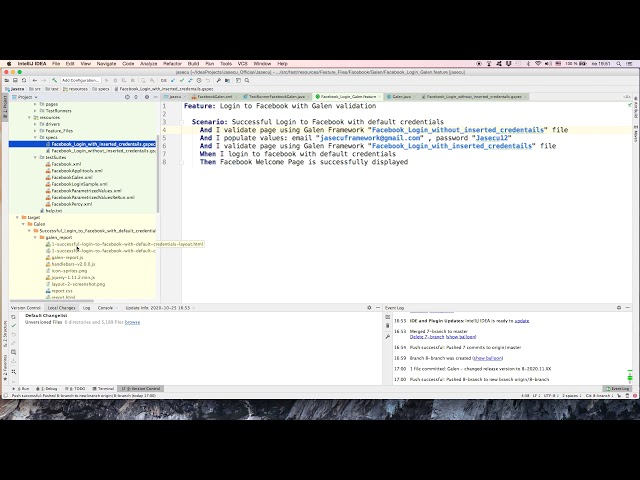Navigate back with the left arrow icon
Viewport: 640px width, 480px height.
[35, 80]
